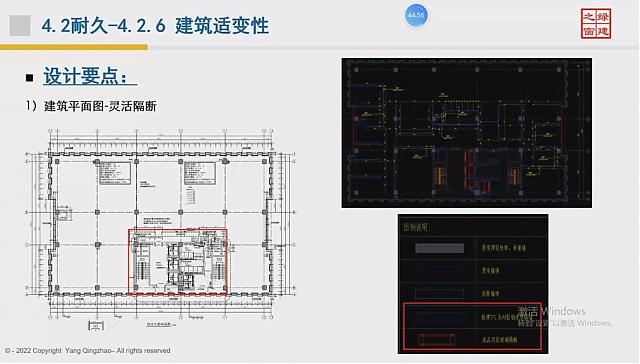Click the blue 44:56 timer badge
The image size is (640, 364).
[x=416, y=16]
